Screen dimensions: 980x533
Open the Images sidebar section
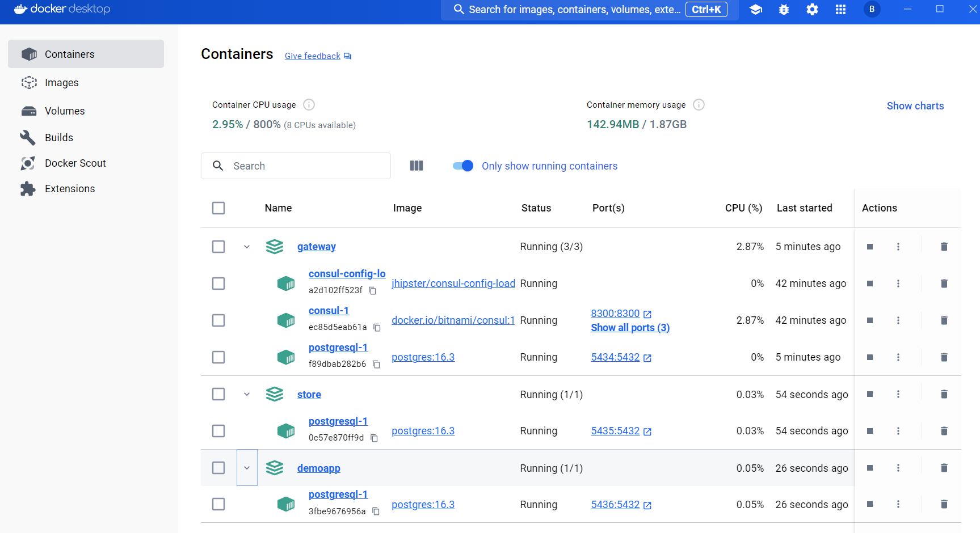pos(86,83)
